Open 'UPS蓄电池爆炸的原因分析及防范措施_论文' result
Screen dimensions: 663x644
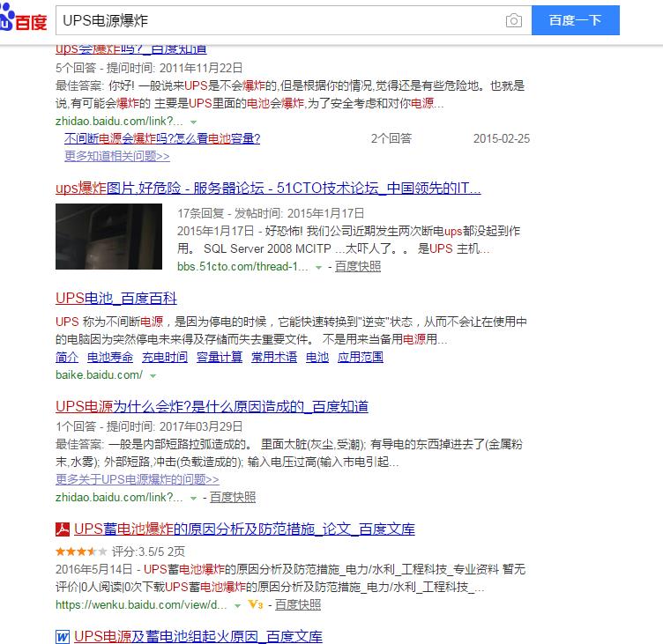click(x=244, y=529)
